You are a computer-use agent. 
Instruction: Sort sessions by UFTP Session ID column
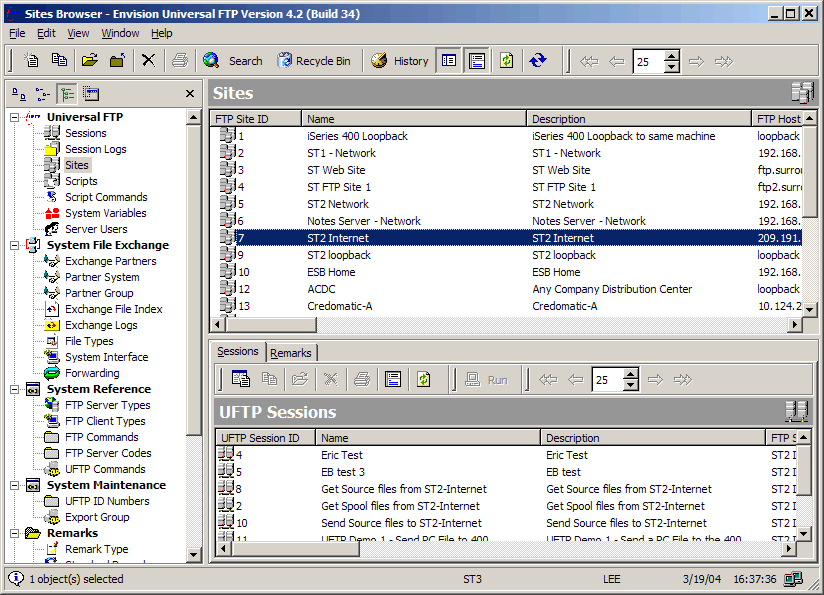pyautogui.click(x=265, y=438)
